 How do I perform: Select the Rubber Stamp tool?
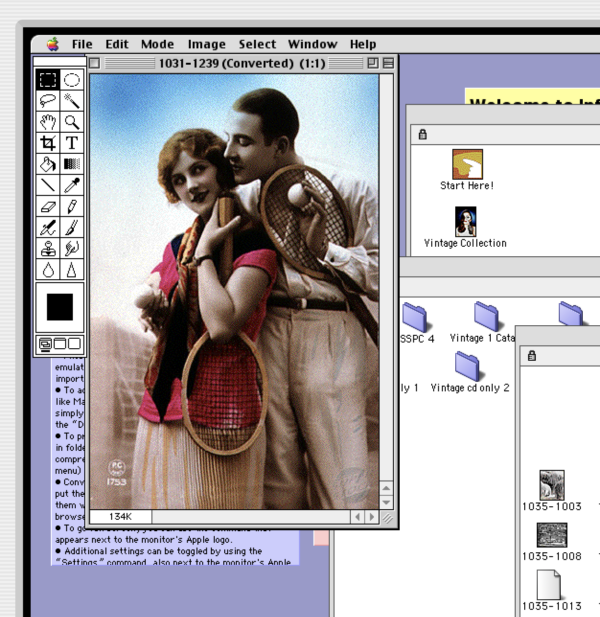48,249
